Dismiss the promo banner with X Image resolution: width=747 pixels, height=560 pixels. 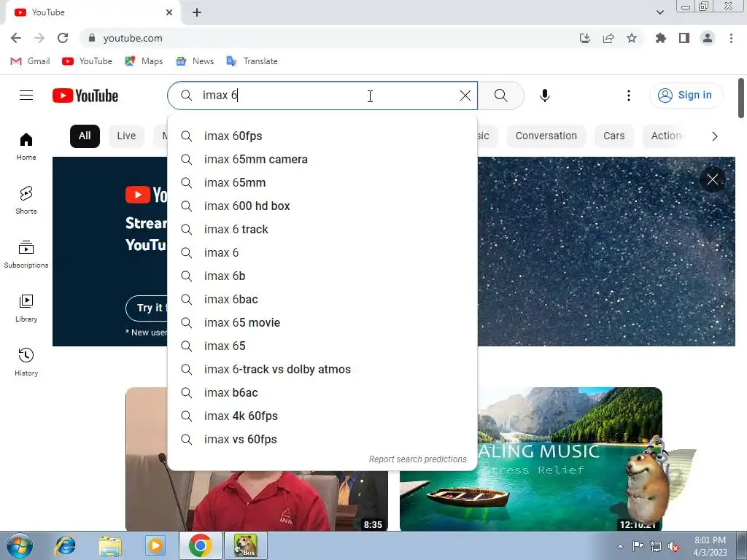tap(712, 179)
